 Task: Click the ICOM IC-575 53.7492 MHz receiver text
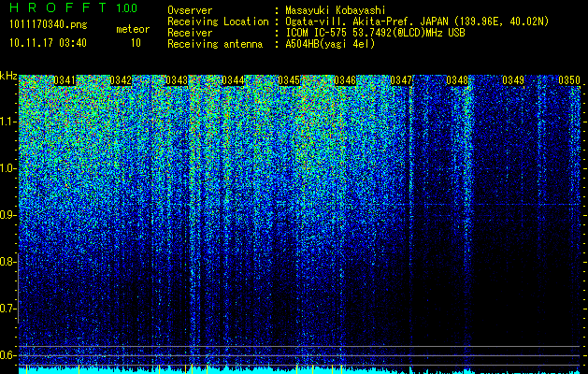376,33
